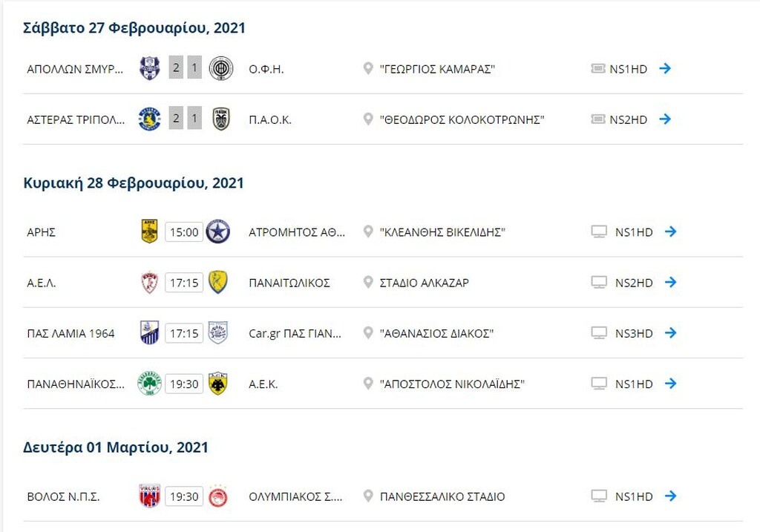
Task: Click the monitor icon next to NS3HD
Action: click(597, 333)
